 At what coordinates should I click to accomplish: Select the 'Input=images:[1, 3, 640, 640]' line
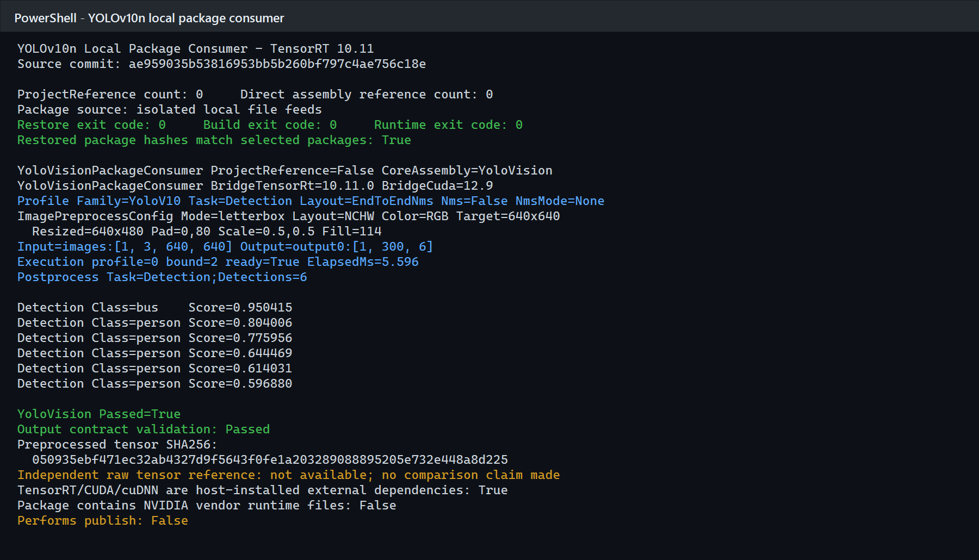(x=225, y=246)
